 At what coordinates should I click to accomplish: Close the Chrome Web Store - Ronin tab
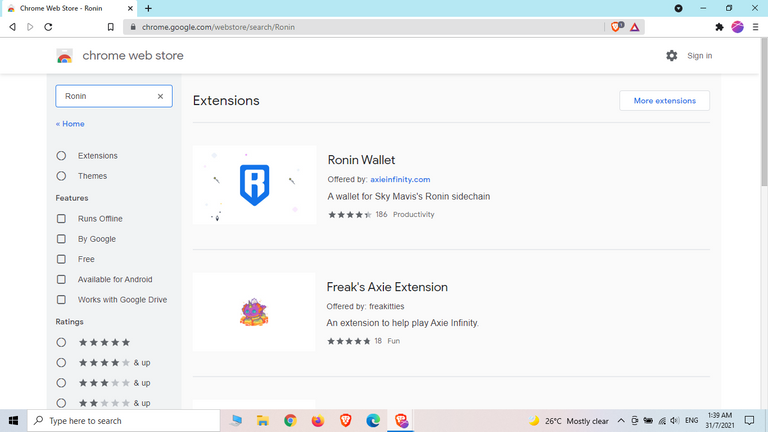pos(130,8)
